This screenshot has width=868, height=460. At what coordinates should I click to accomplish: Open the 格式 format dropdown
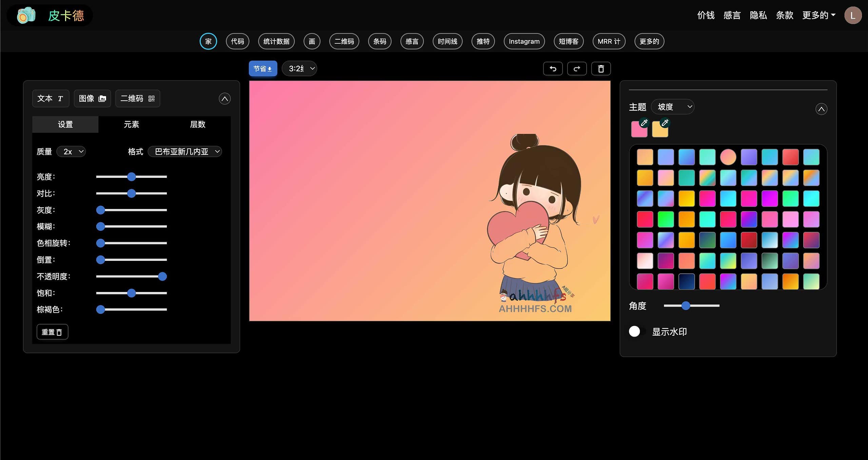[x=185, y=151]
